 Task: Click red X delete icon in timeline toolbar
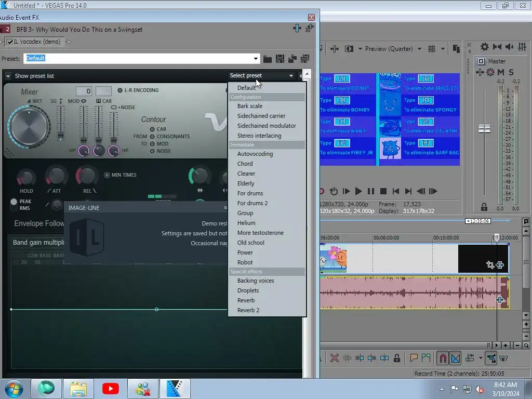tap(335, 358)
